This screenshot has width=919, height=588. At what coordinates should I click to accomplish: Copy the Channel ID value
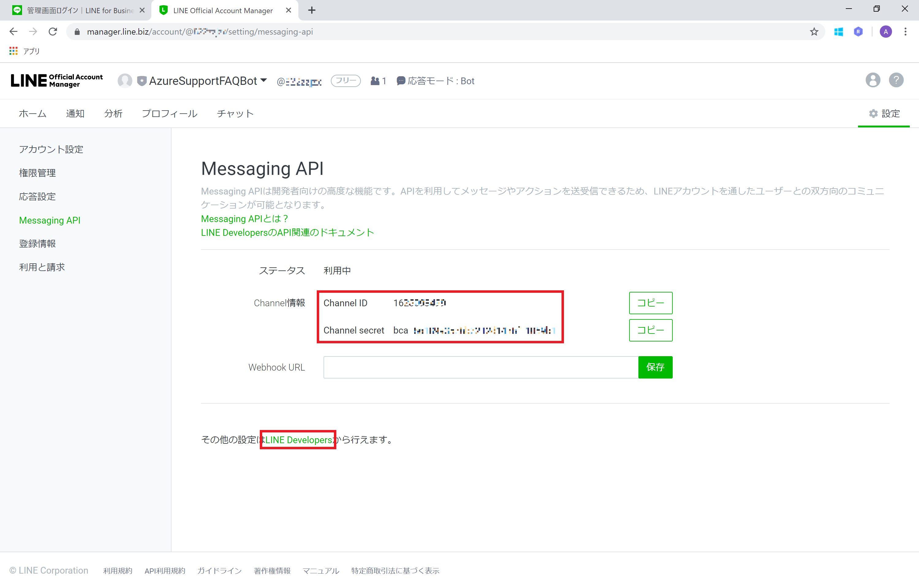pos(651,303)
